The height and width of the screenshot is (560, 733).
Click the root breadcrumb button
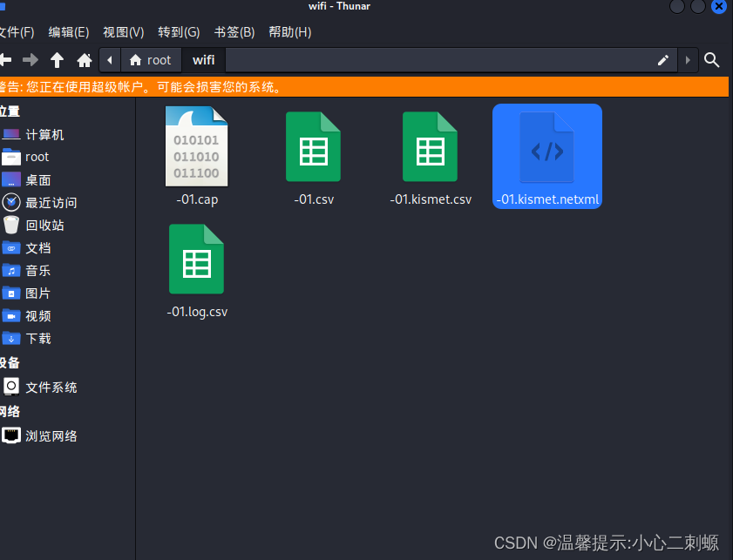pyautogui.click(x=151, y=59)
